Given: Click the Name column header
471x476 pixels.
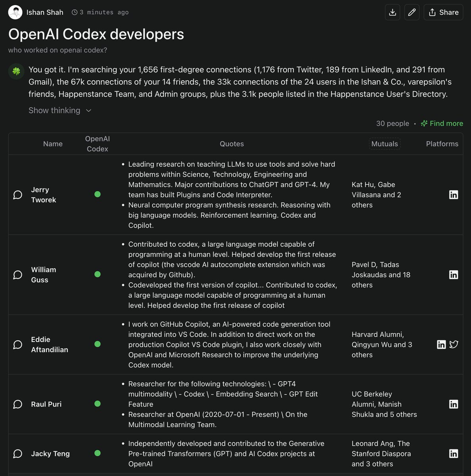Looking at the screenshot, I should (53, 144).
